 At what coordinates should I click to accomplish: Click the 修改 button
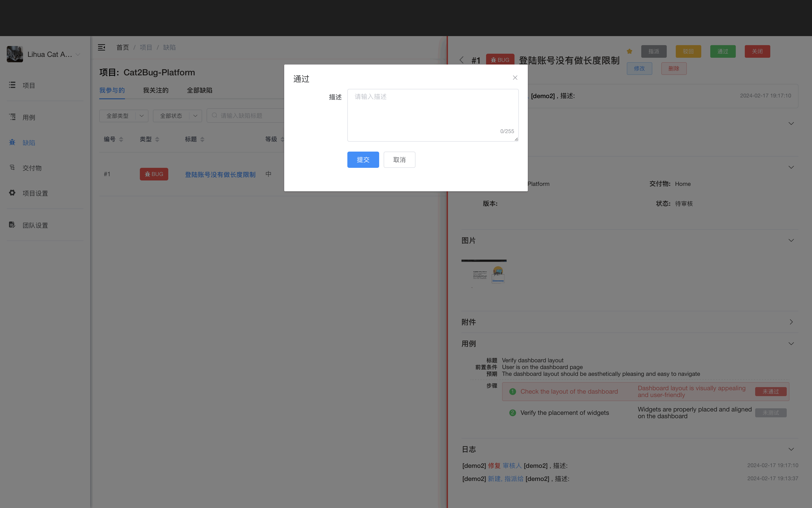[x=639, y=69]
